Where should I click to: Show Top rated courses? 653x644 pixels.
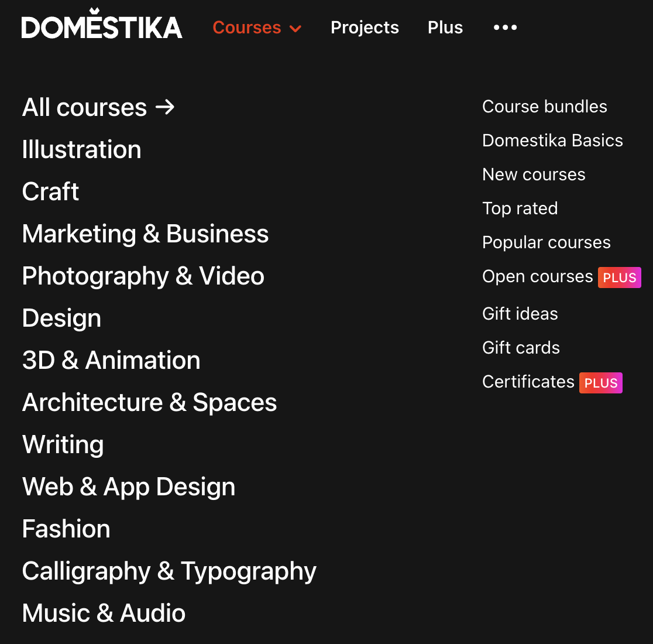click(520, 208)
